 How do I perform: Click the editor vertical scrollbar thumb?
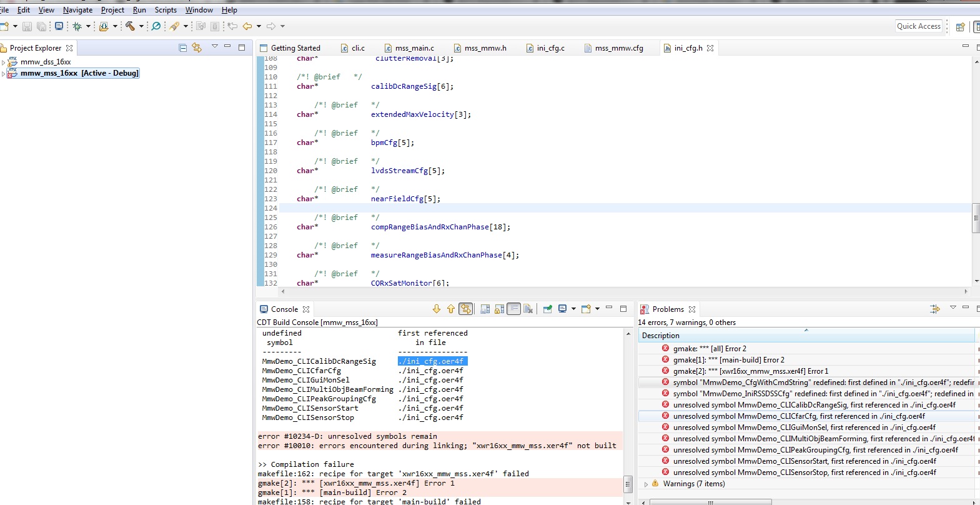[x=976, y=218]
